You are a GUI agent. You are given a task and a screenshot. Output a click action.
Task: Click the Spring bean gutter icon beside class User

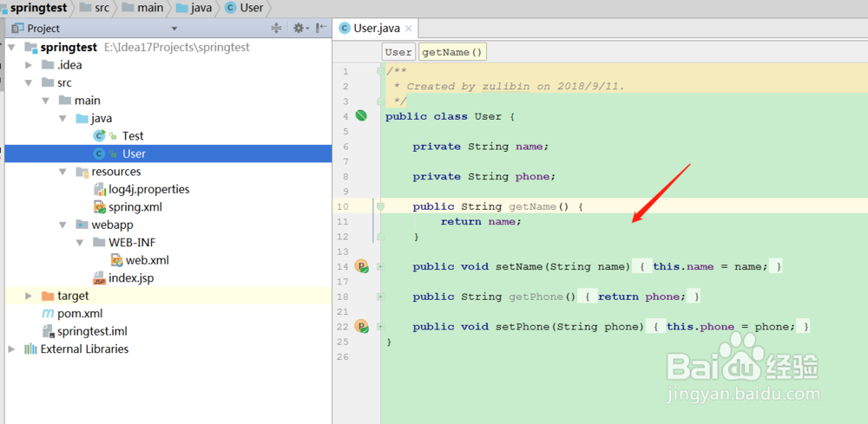361,116
